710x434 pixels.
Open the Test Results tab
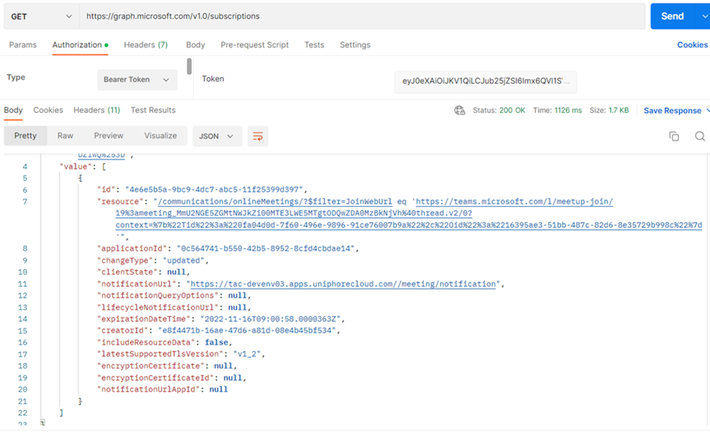(153, 110)
